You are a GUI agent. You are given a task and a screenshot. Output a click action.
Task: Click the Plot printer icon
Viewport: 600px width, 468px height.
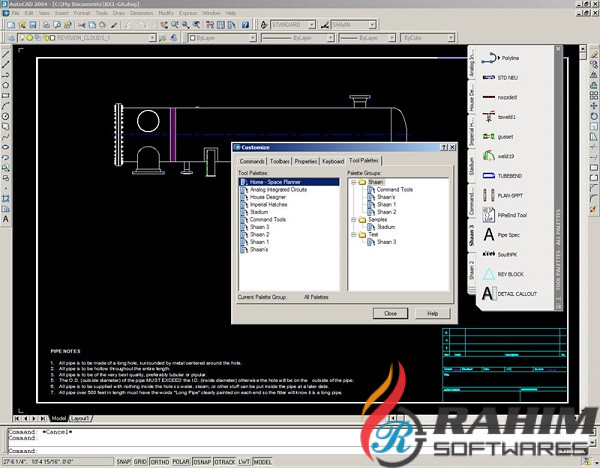tap(46, 25)
